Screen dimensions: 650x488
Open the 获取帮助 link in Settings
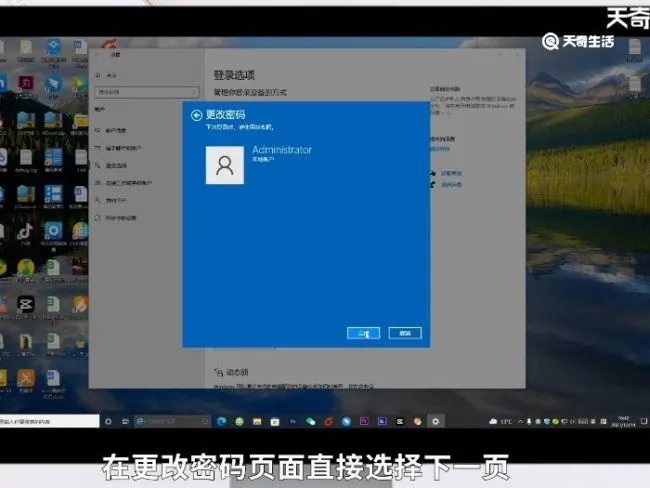[x=451, y=173]
